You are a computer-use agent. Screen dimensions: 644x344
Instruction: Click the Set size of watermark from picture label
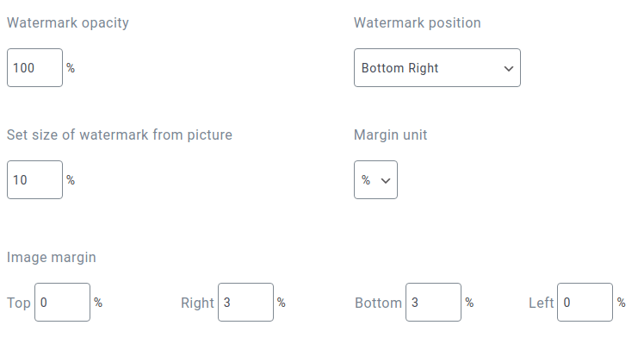120,135
